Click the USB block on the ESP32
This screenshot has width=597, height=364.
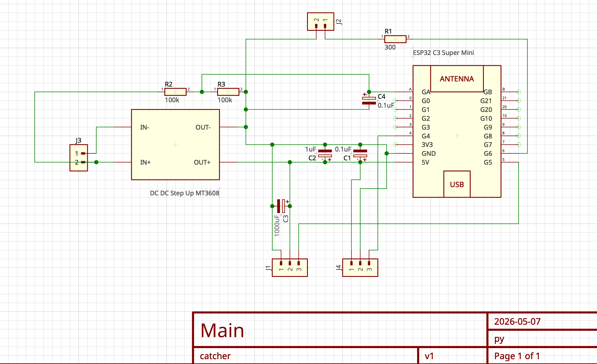(x=457, y=184)
